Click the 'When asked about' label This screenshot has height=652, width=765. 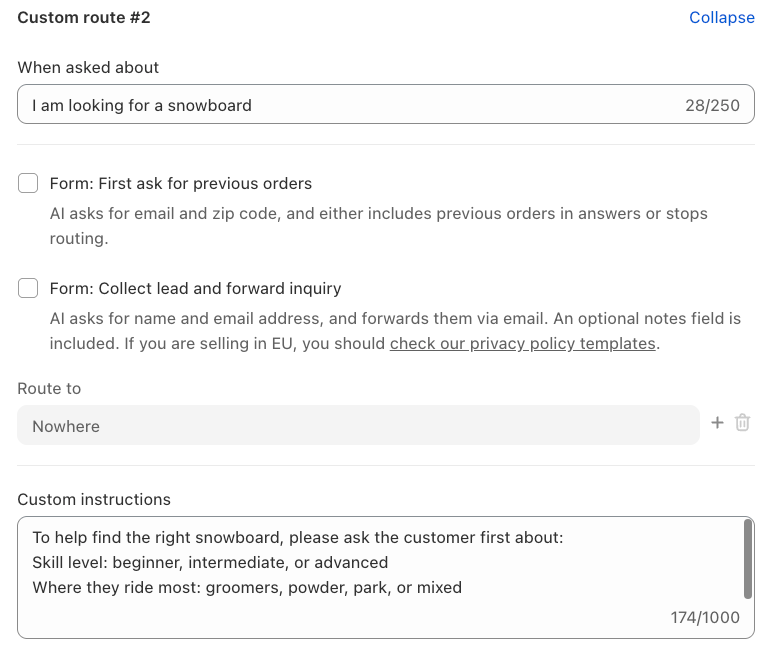tap(88, 68)
